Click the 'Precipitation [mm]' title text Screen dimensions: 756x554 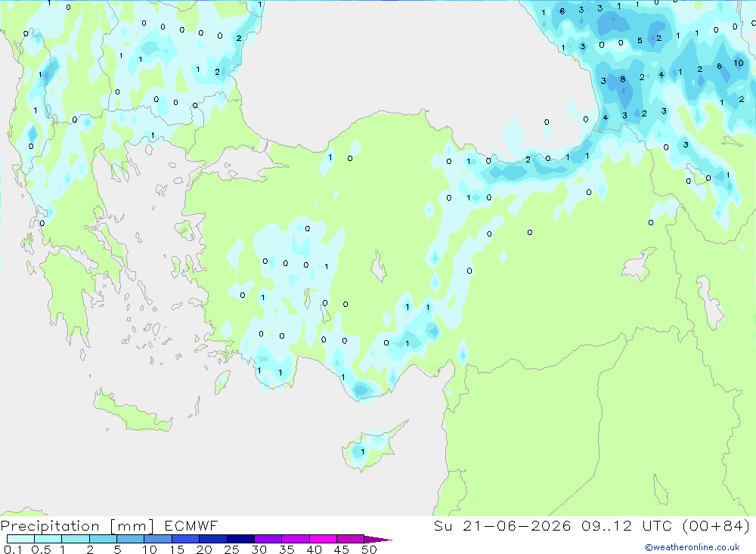point(77,526)
